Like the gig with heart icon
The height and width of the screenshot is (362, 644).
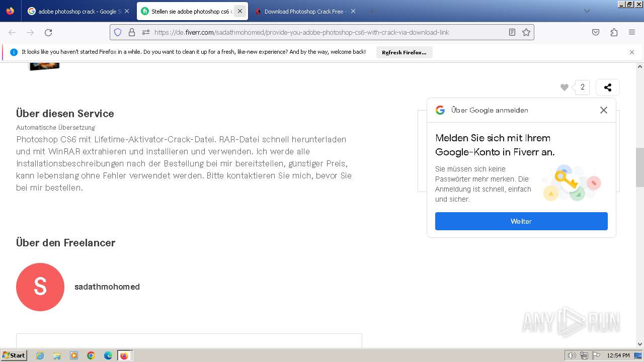[565, 87]
